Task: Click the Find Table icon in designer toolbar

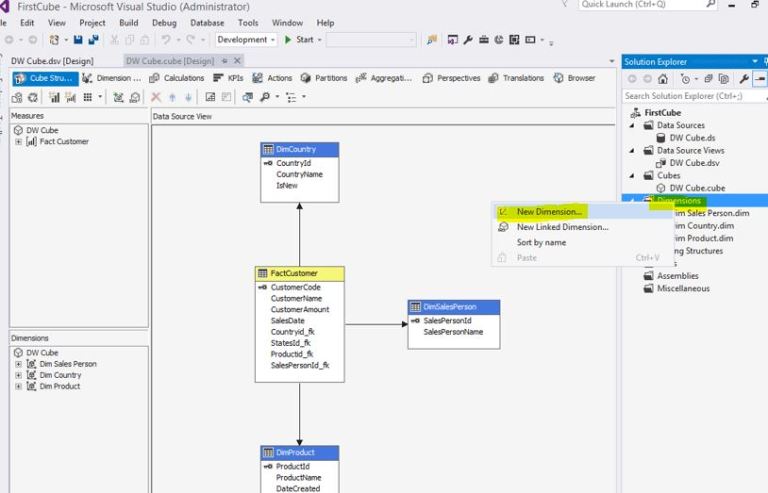Action: 247,97
